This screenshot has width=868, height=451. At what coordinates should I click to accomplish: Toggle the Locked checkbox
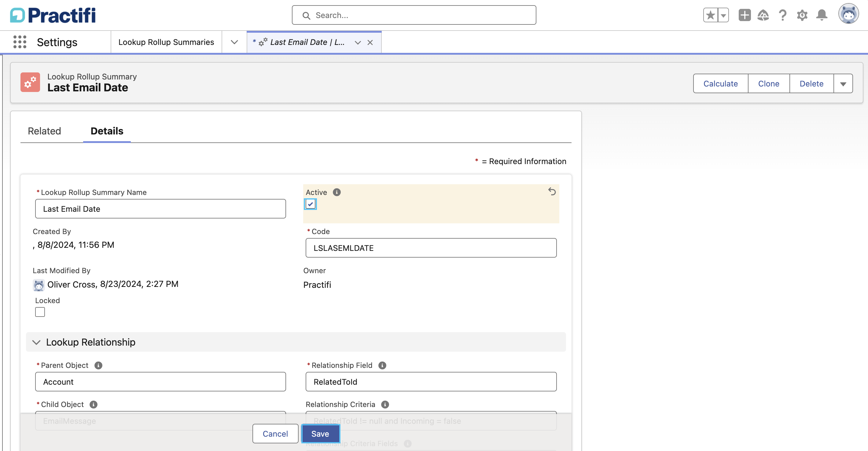coord(40,312)
